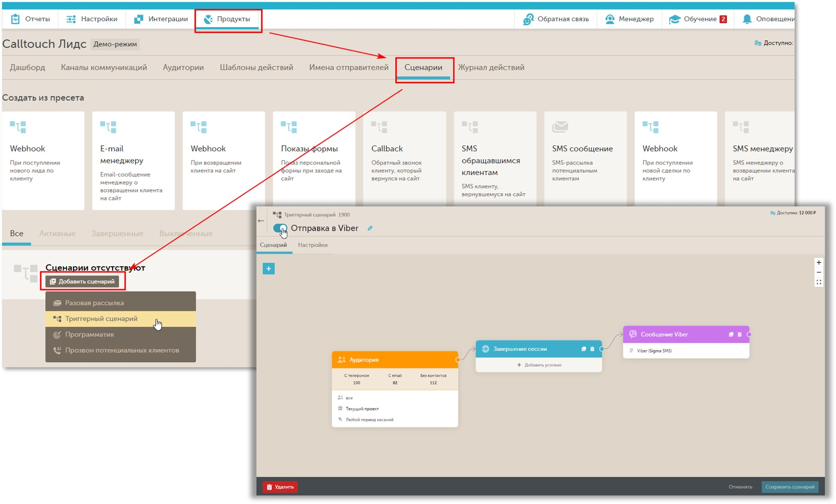Screen dimensions: 836x504
Task: Click the Viber (Sigma SMS) row
Action: point(686,351)
